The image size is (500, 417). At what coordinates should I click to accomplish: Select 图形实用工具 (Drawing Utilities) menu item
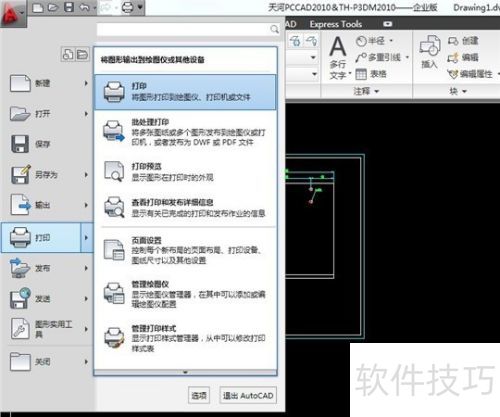[x=47, y=329]
